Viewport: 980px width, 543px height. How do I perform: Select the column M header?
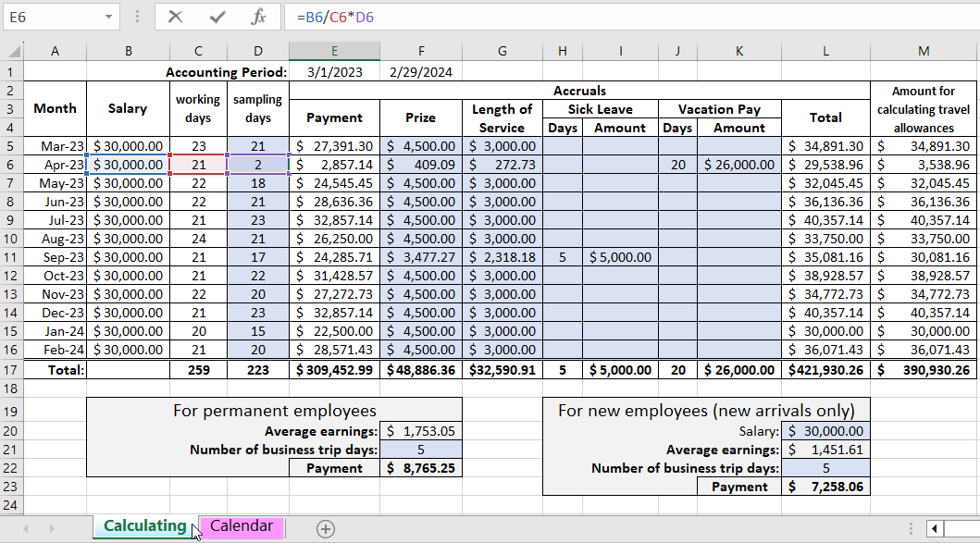pos(924,52)
